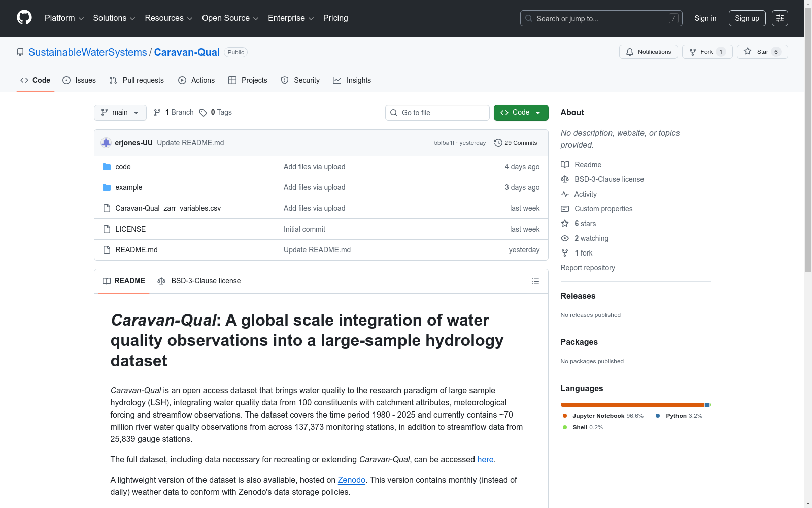Click the repository icon beside SustainableWaterSystems
The height and width of the screenshot is (508, 812).
pos(20,52)
